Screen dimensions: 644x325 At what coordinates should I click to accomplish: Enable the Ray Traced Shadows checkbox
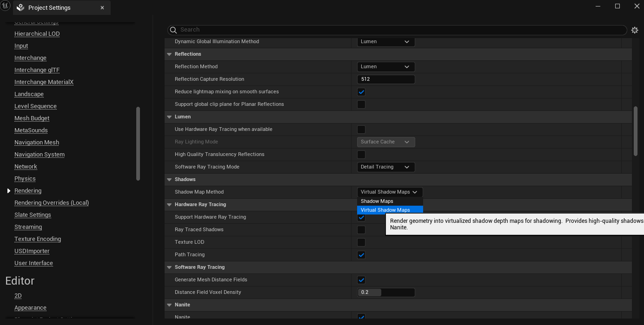pos(361,230)
